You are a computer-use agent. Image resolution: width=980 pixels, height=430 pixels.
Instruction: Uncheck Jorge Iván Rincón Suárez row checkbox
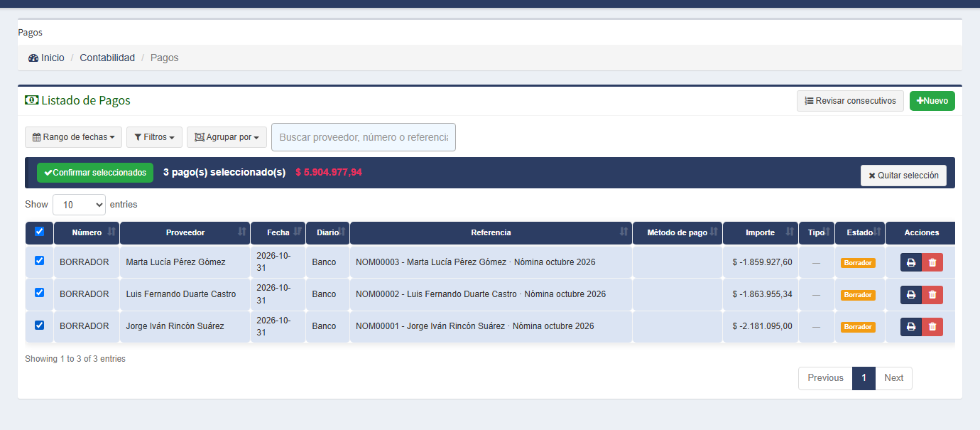pyautogui.click(x=39, y=325)
